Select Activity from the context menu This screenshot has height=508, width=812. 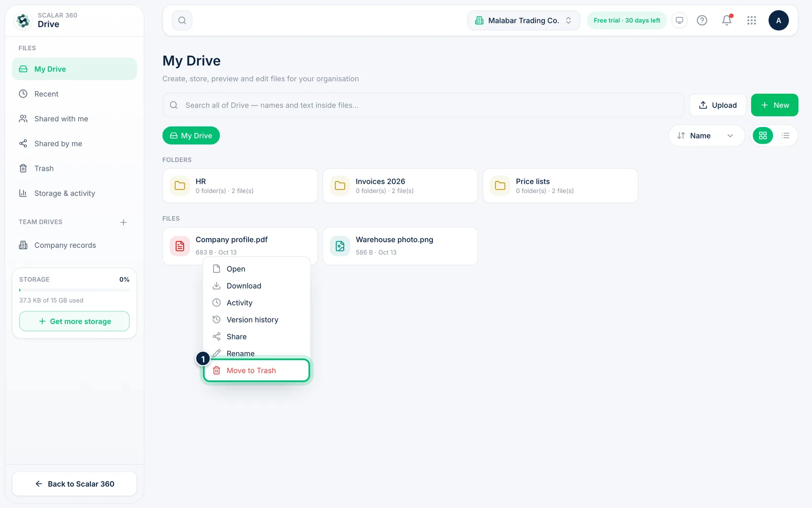(256, 303)
